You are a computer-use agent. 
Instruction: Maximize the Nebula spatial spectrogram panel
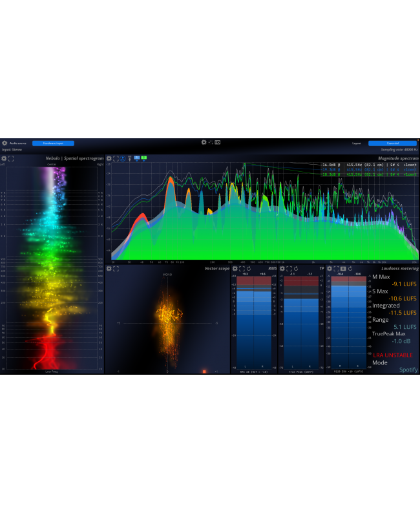click(x=11, y=158)
